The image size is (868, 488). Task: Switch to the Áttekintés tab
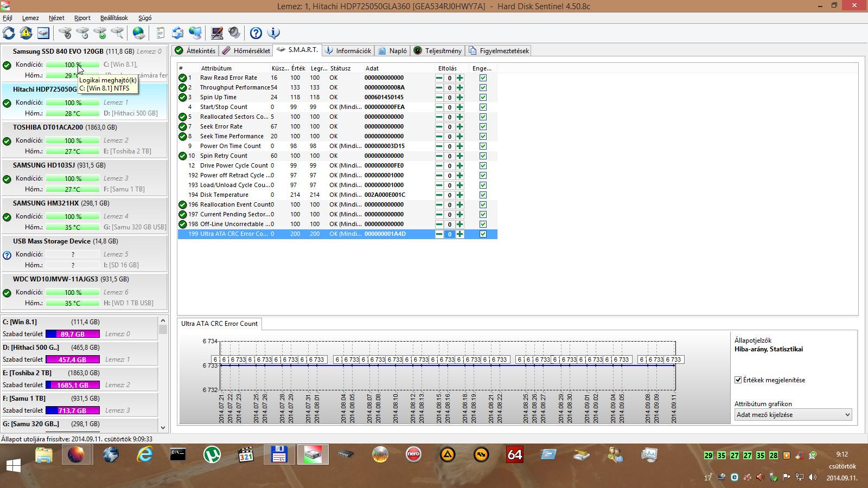click(195, 51)
